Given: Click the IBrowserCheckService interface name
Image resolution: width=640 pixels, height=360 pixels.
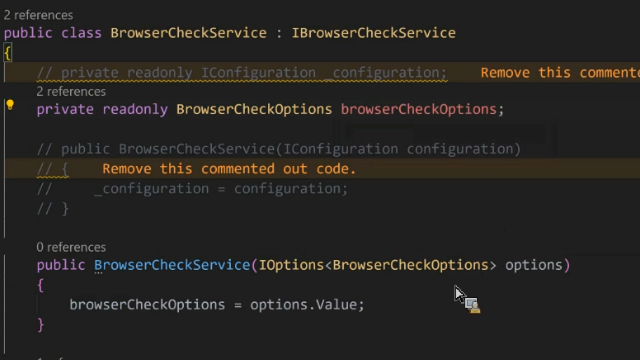Looking at the screenshot, I should click(x=373, y=33).
